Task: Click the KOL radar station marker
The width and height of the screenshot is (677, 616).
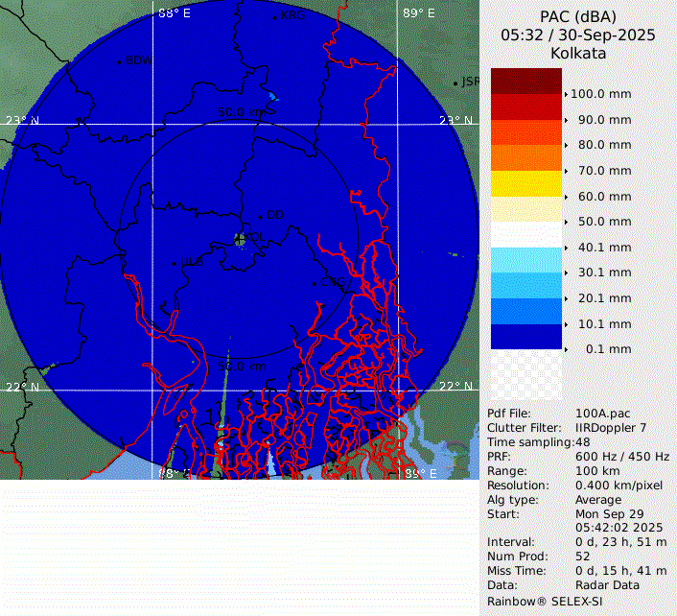Action: [x=240, y=238]
